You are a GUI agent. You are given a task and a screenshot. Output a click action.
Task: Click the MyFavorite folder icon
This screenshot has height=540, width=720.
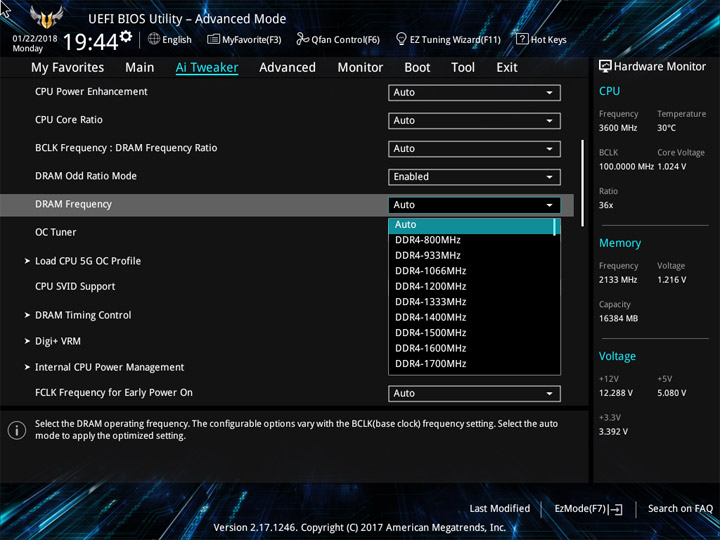(213, 39)
